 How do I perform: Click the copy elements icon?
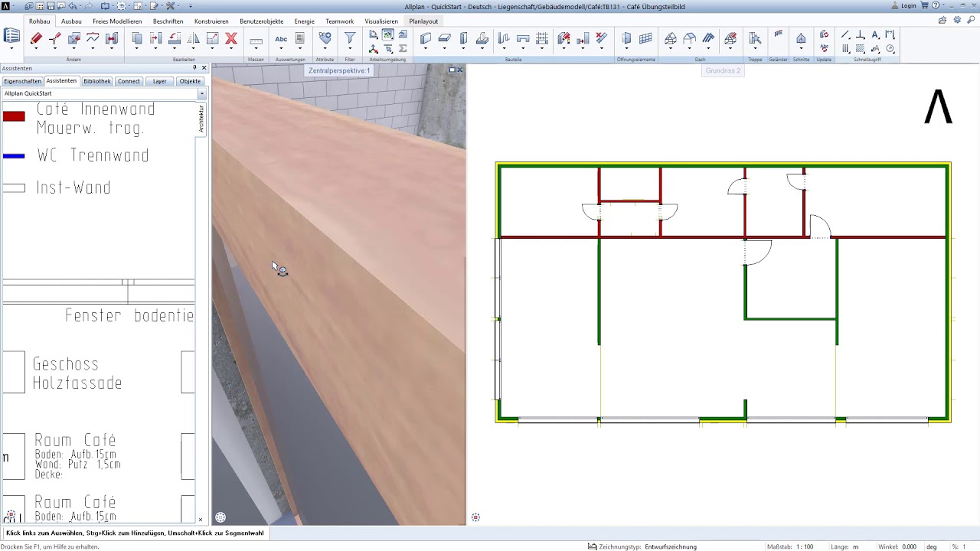click(x=137, y=38)
